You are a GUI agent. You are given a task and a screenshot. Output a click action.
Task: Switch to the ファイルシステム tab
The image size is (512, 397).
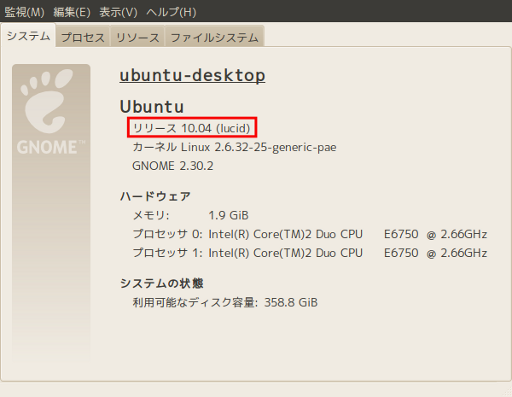[214, 37]
